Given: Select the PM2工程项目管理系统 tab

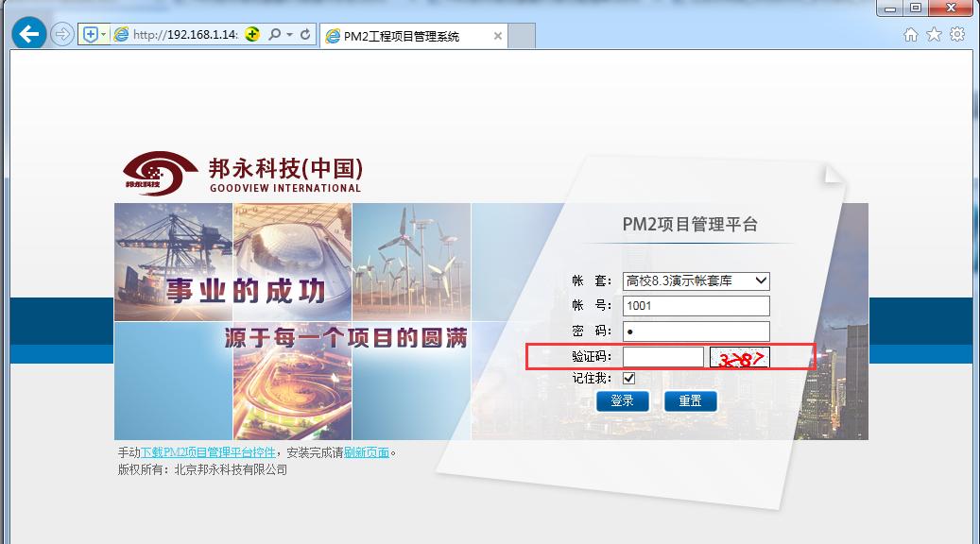Looking at the screenshot, I should click(x=402, y=36).
